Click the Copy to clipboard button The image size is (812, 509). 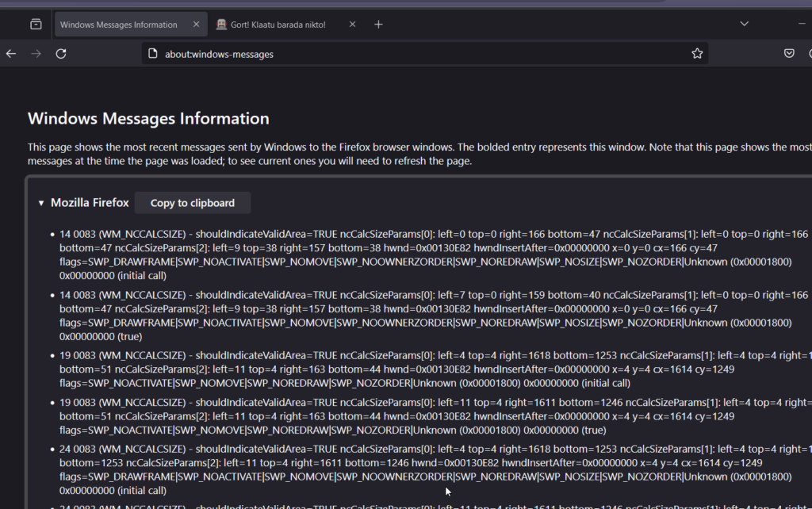coord(193,203)
